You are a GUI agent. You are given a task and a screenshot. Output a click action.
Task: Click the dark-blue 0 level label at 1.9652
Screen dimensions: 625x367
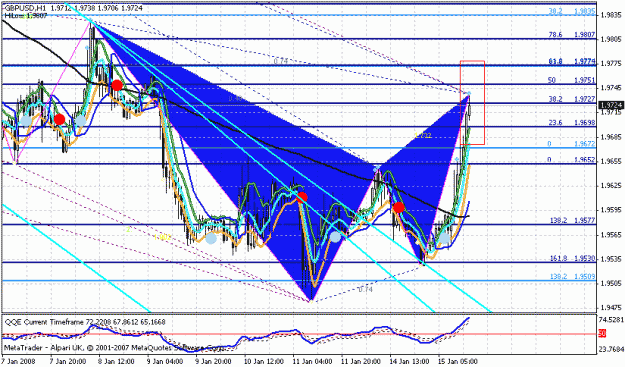click(572, 160)
